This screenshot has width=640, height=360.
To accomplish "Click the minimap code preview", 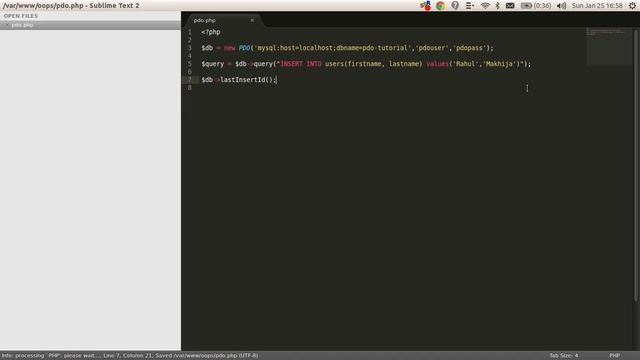I will [609, 47].
